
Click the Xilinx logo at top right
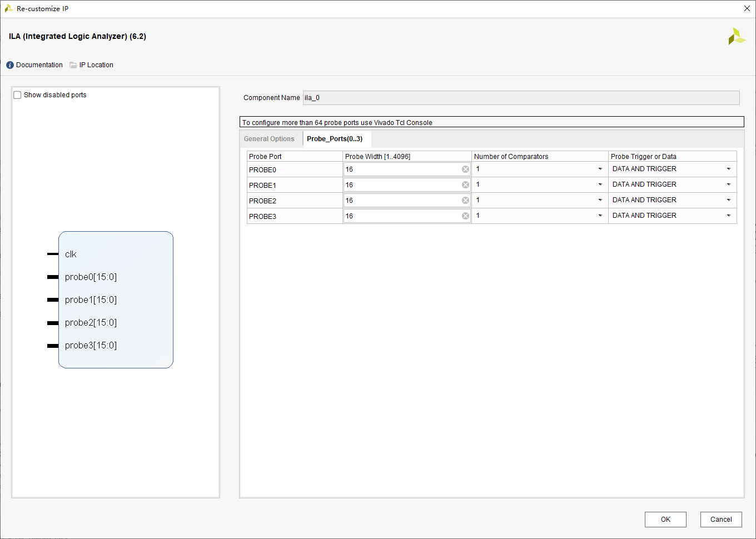tap(737, 36)
